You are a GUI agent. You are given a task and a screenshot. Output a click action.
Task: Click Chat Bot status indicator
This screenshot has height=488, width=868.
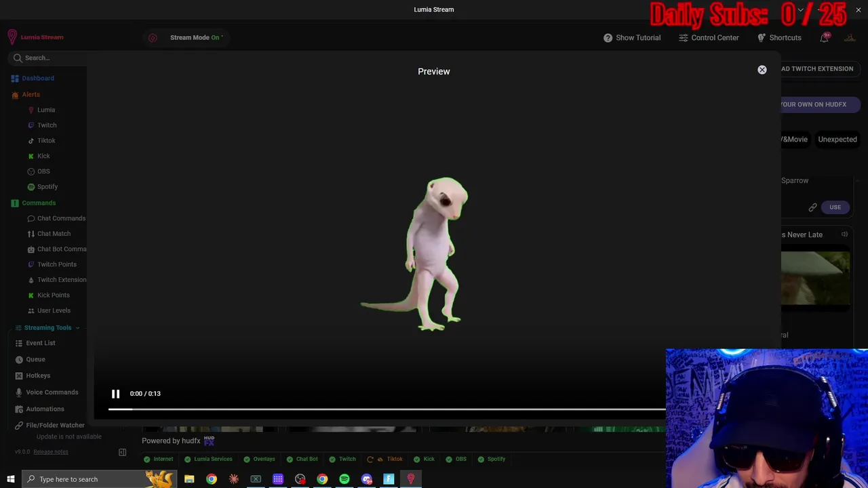(x=302, y=459)
